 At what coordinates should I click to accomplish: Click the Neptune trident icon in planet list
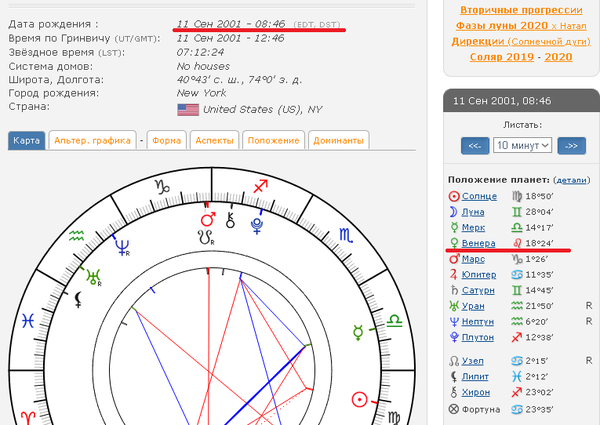click(454, 322)
